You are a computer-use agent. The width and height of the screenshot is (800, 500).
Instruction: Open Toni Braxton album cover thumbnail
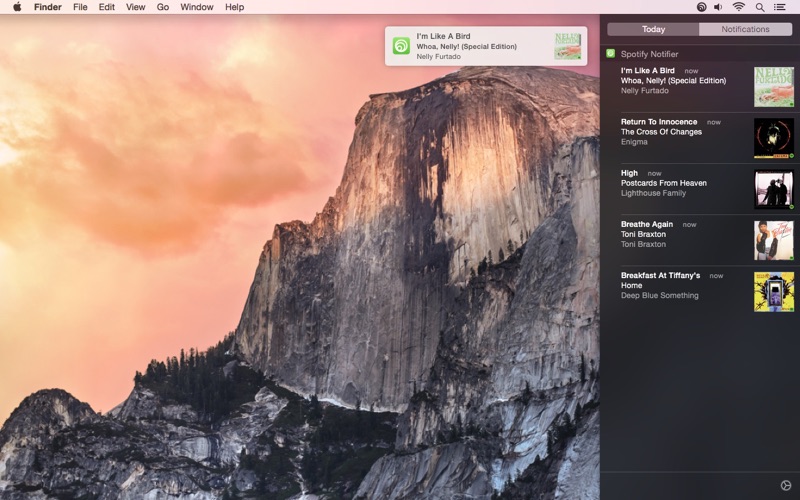pos(774,240)
